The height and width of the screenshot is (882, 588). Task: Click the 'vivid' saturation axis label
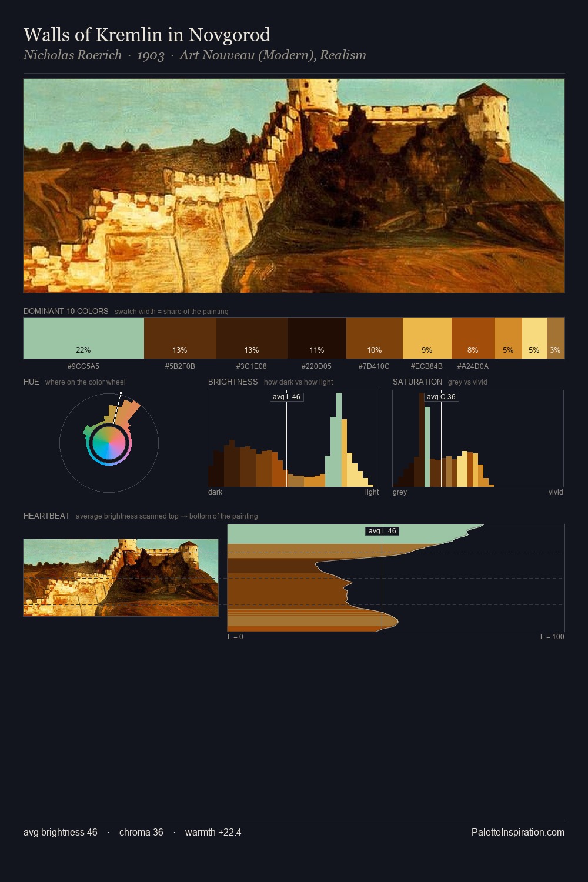556,492
